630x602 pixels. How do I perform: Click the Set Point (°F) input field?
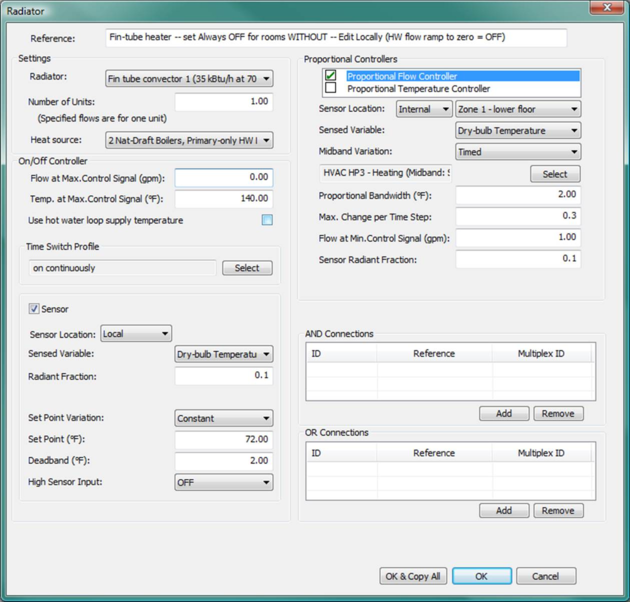[x=223, y=440]
